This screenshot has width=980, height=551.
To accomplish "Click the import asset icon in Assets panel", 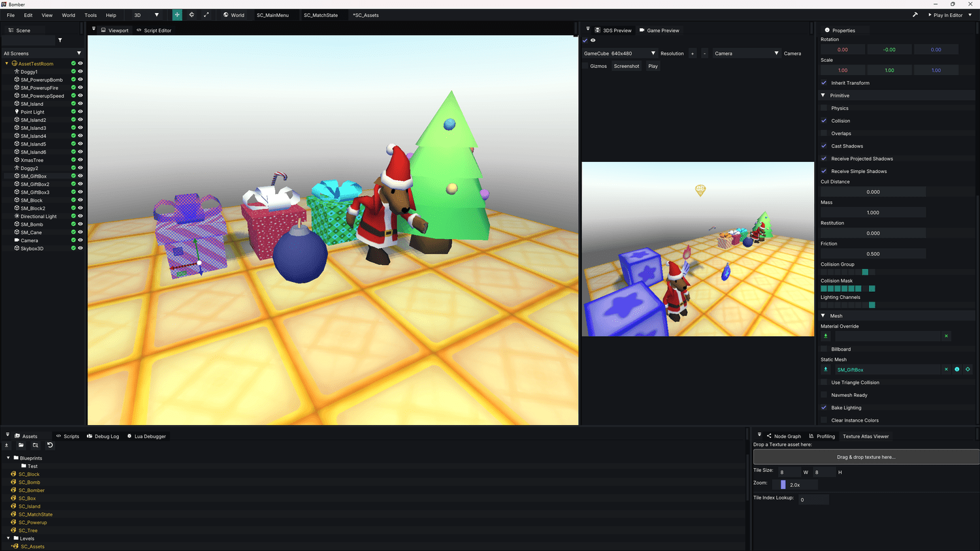I will tap(7, 445).
